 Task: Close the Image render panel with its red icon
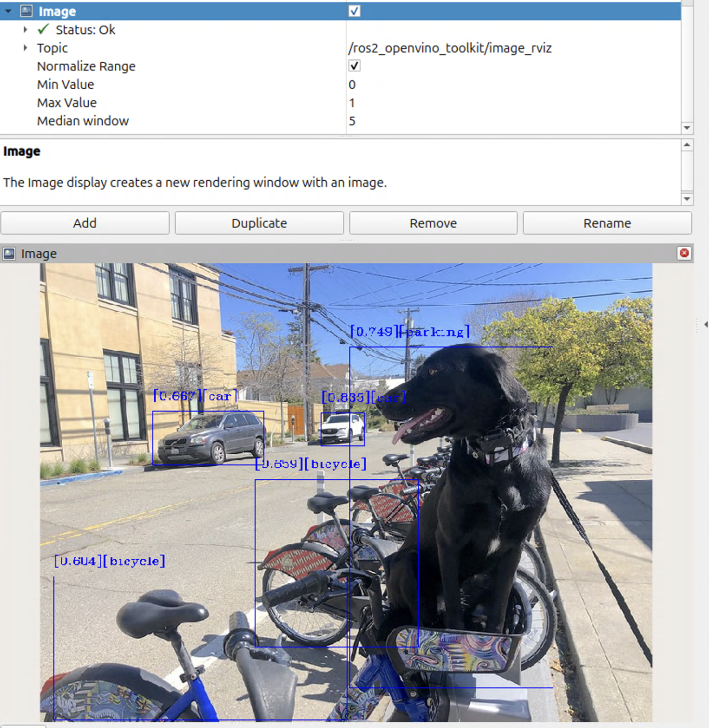[x=684, y=253]
